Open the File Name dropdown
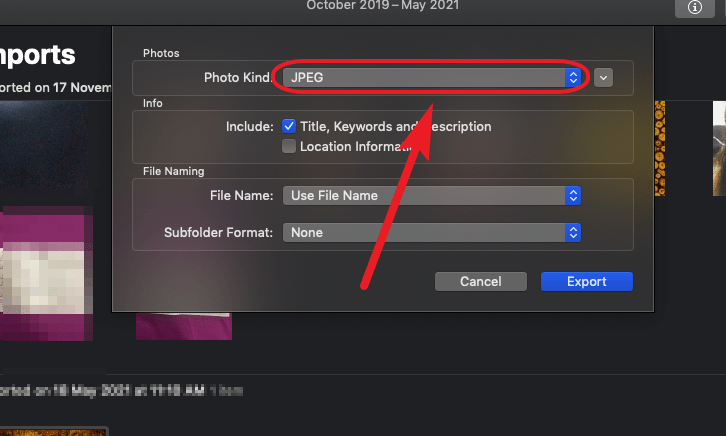 432,195
